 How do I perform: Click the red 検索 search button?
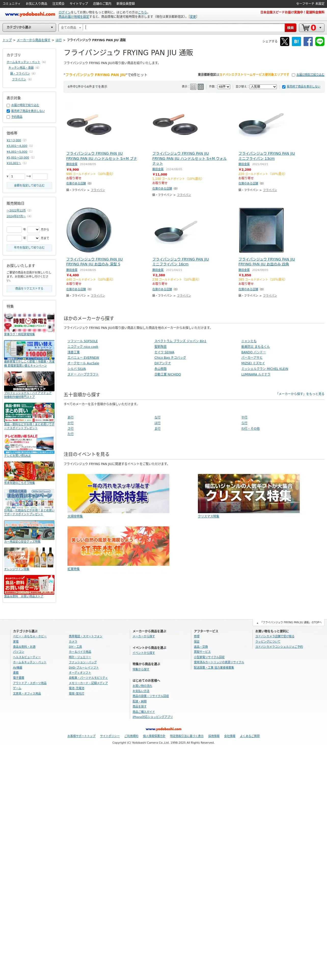click(291, 28)
